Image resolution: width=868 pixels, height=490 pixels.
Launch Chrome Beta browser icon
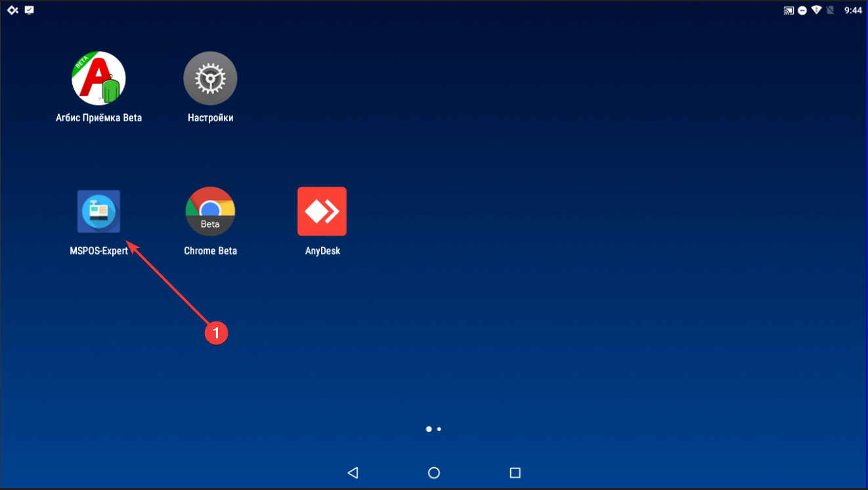(210, 211)
